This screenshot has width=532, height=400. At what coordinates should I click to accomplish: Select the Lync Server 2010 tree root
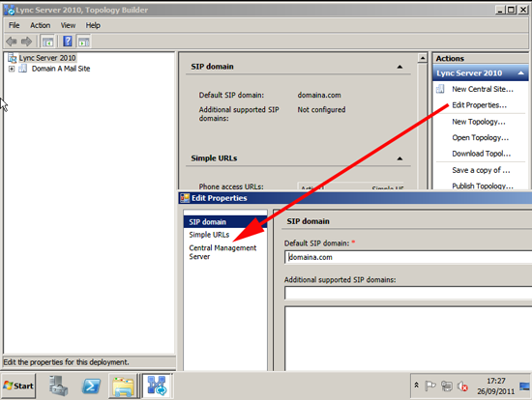(47, 58)
